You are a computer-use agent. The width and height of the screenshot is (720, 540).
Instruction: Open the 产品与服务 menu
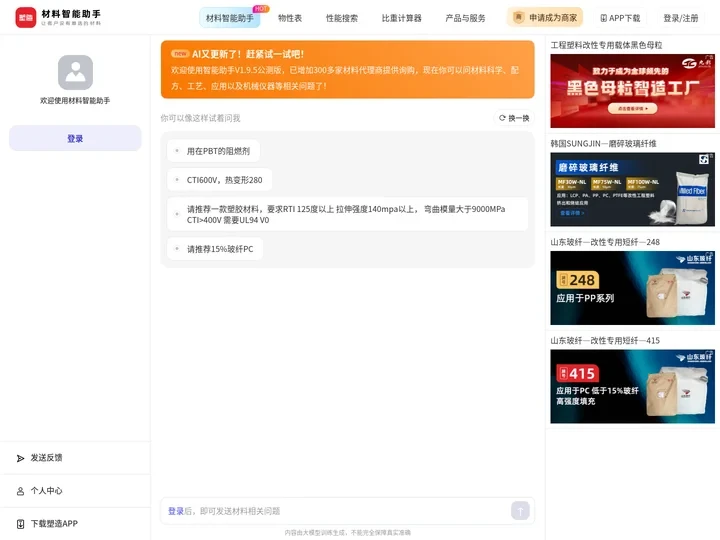[465, 18]
